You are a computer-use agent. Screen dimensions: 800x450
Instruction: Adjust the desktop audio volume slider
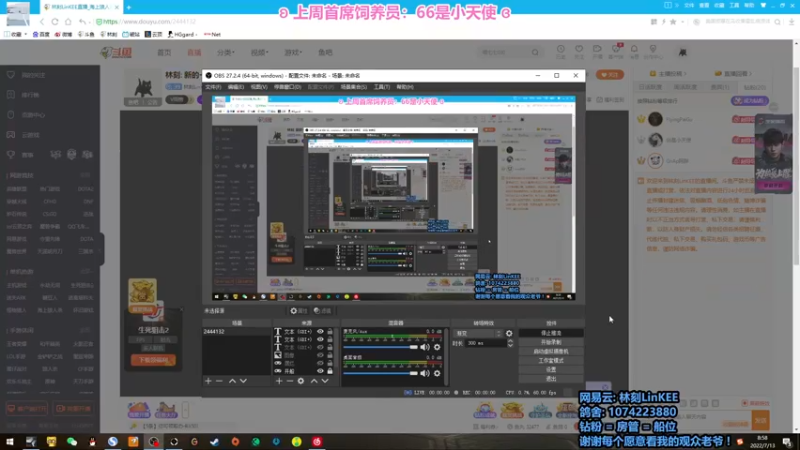[x=381, y=373]
